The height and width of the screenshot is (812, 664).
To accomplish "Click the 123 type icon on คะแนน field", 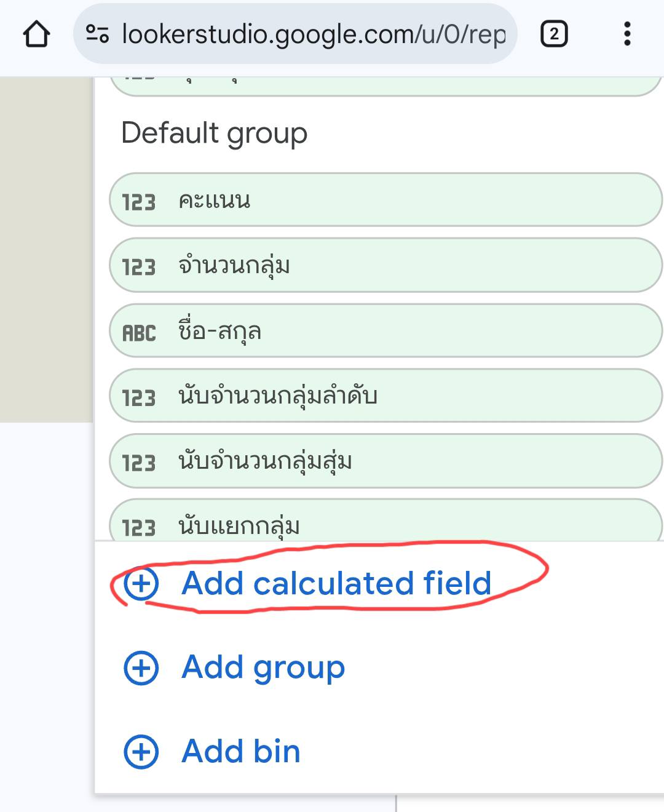I will pos(138,202).
